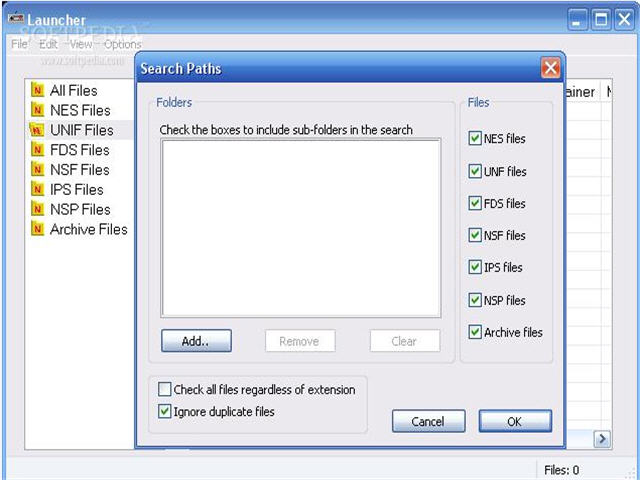Click inside the folders list box

301,228
